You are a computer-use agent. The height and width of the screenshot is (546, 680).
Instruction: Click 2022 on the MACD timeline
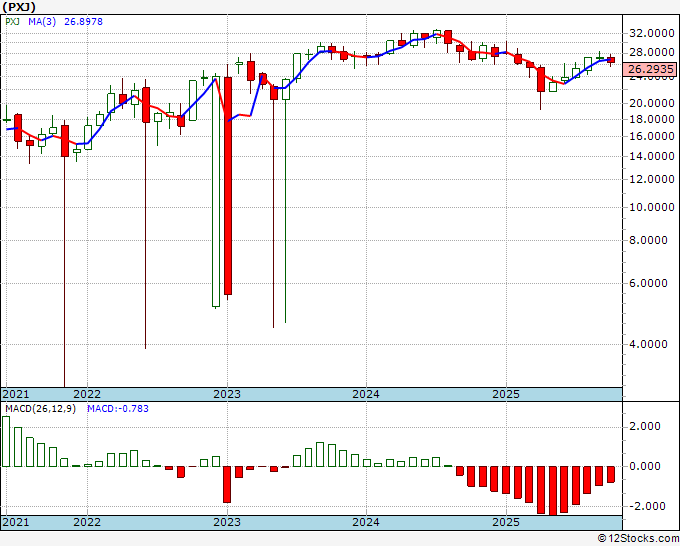[87, 522]
